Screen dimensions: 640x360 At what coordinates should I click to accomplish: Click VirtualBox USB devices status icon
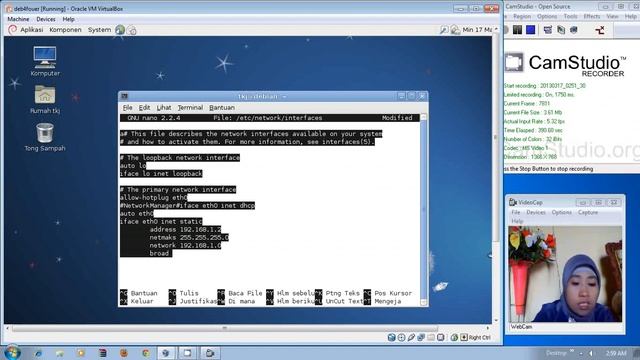point(411,337)
